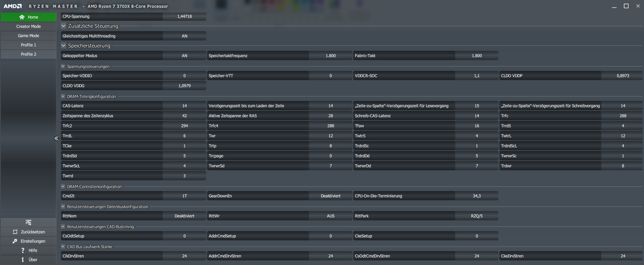This screenshot has height=265, width=644.
Task: Select Trdwr value 8
Action: 623,166
